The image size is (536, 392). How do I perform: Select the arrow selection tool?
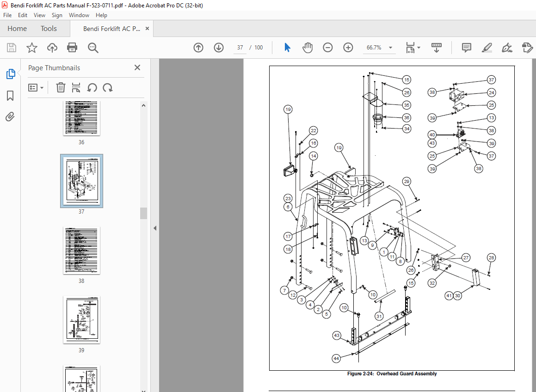287,48
